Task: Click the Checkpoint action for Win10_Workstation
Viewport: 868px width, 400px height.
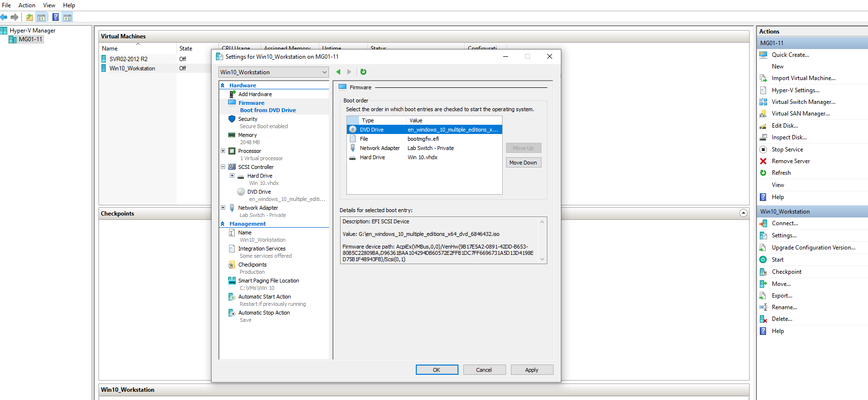Action: pyautogui.click(x=786, y=272)
